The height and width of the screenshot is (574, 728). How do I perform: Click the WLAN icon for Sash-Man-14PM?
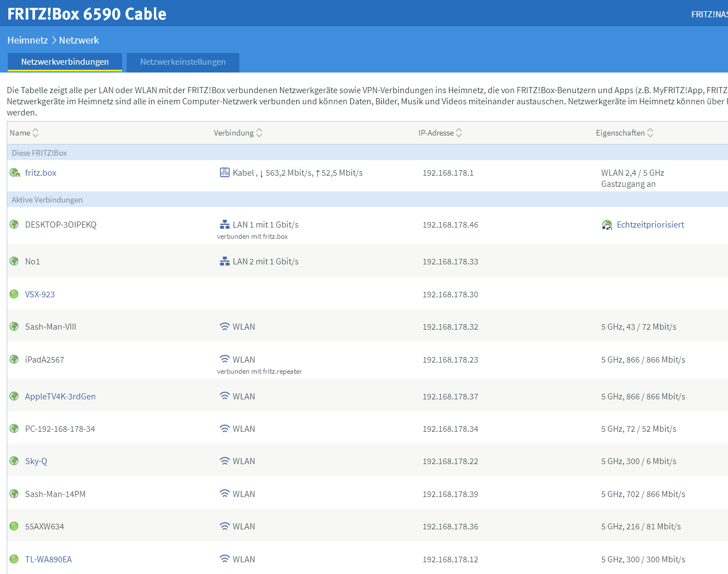pyautogui.click(x=225, y=494)
